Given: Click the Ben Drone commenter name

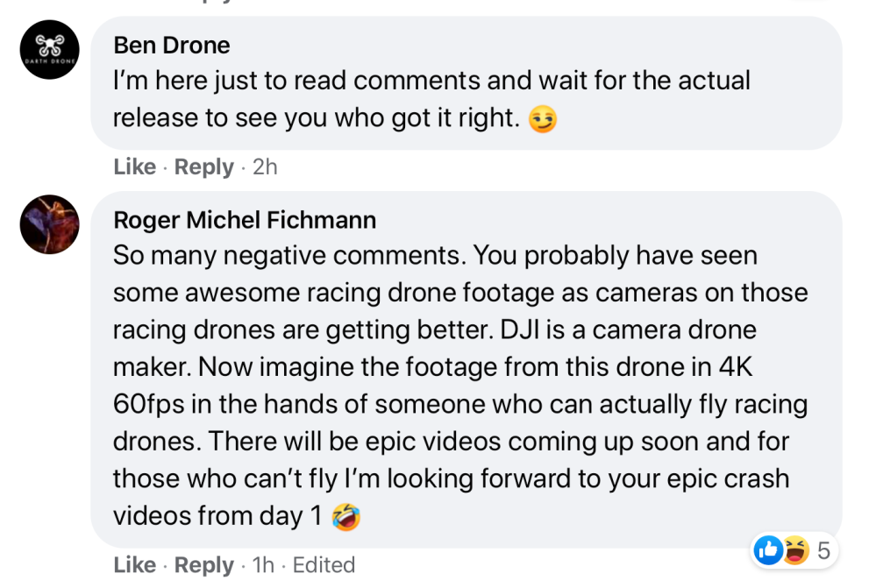Looking at the screenshot, I should pyautogui.click(x=172, y=45).
